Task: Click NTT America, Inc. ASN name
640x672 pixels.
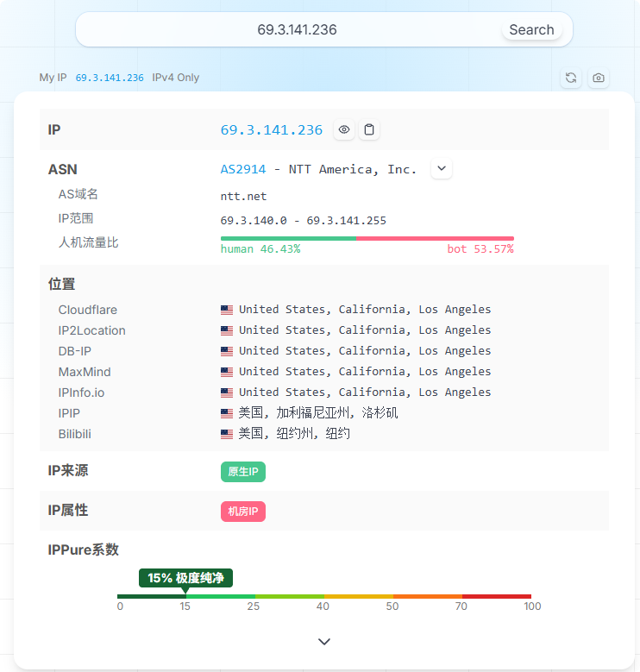Action: point(353,169)
